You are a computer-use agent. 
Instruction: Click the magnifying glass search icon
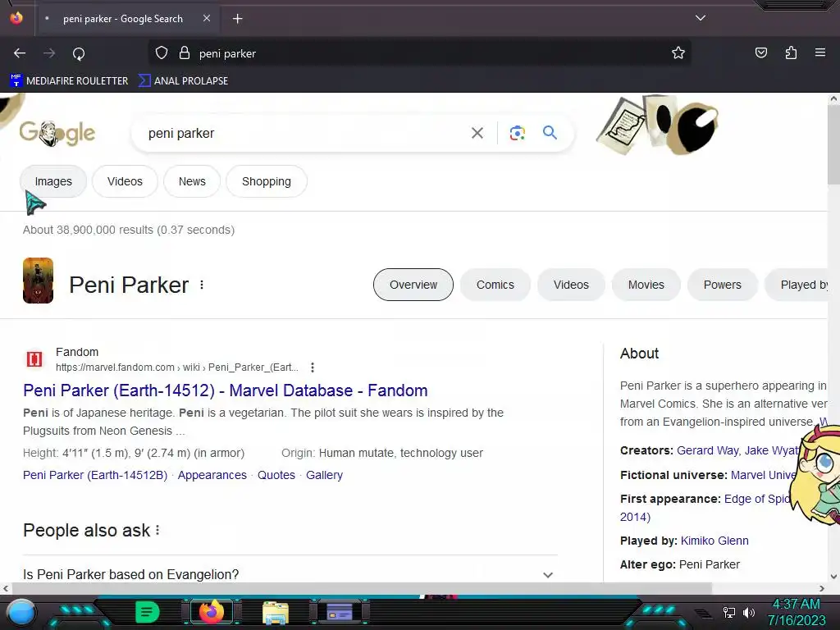[550, 132]
